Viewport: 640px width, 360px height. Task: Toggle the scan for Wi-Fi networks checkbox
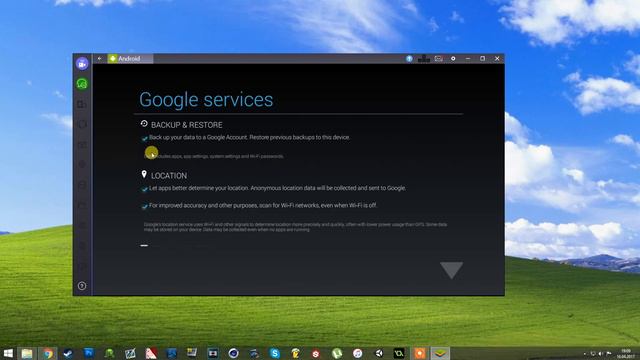click(144, 206)
